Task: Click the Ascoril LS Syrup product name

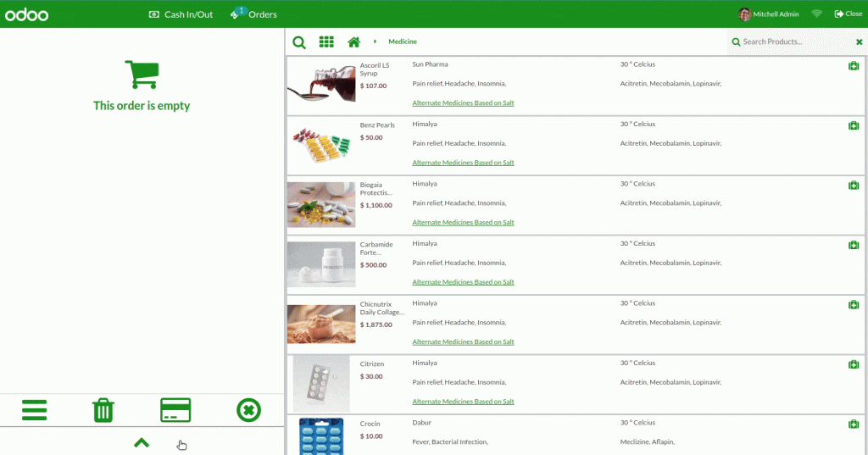Action: click(x=375, y=69)
